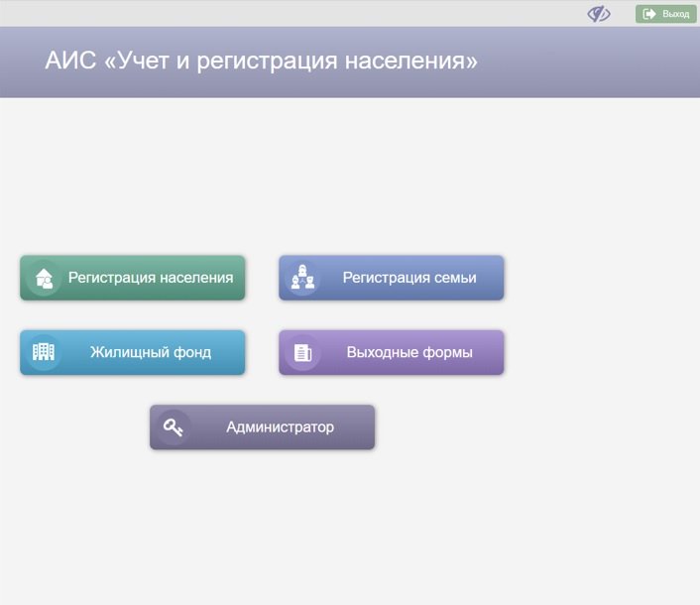Launch the Выходные формы module
Screen dimensions: 700x605
391,352
